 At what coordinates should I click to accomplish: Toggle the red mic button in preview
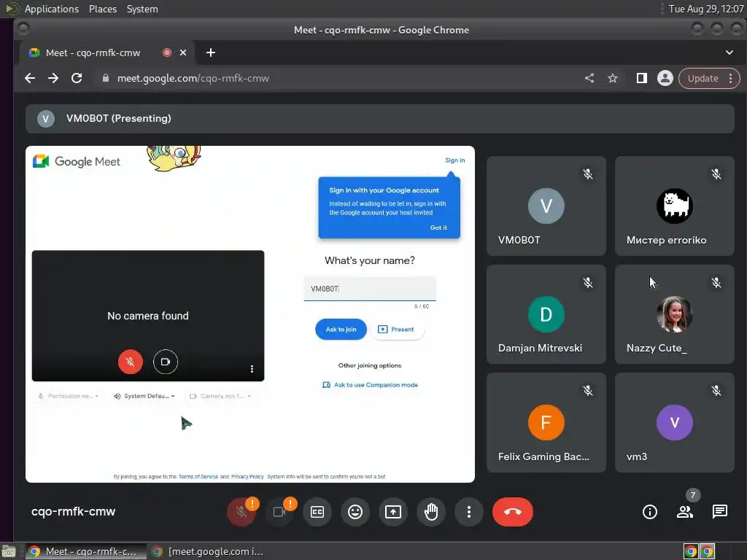130,362
